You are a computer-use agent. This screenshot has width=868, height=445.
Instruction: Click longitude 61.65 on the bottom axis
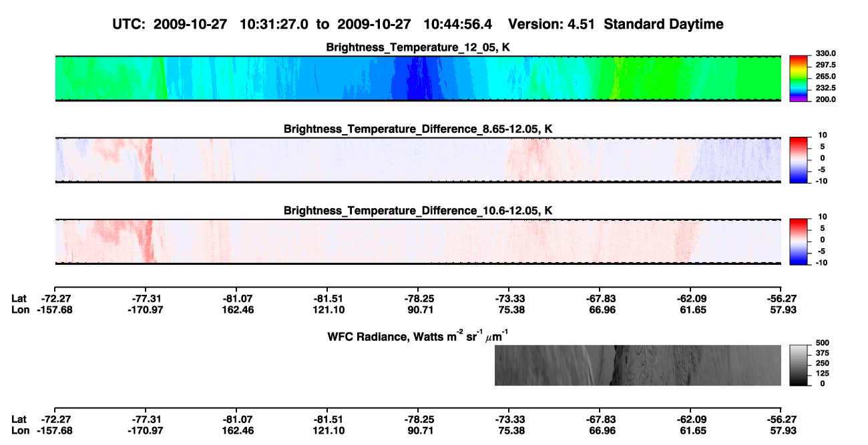691,430
